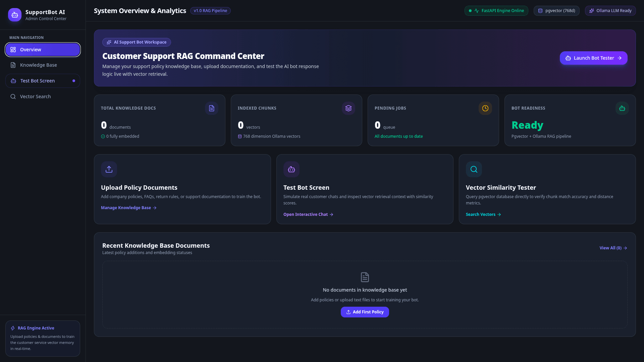This screenshot has width=644, height=362.
Task: Launch the Bot Tester
Action: (593, 58)
